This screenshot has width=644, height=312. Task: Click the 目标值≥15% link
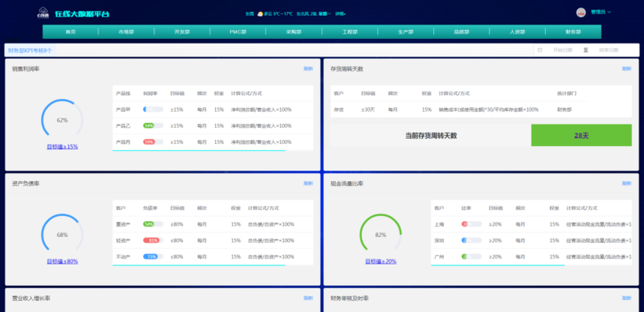(x=62, y=147)
